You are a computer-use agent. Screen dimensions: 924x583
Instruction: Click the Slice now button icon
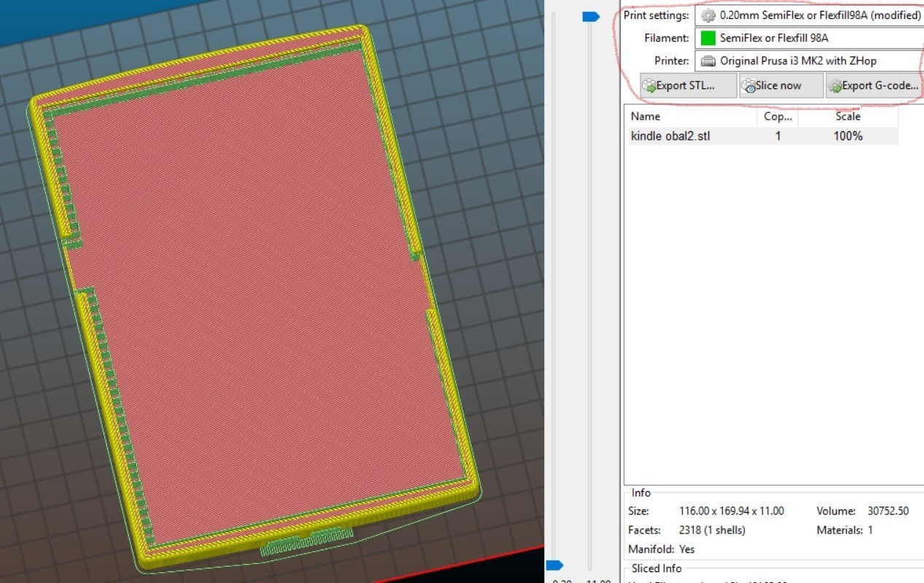(749, 86)
